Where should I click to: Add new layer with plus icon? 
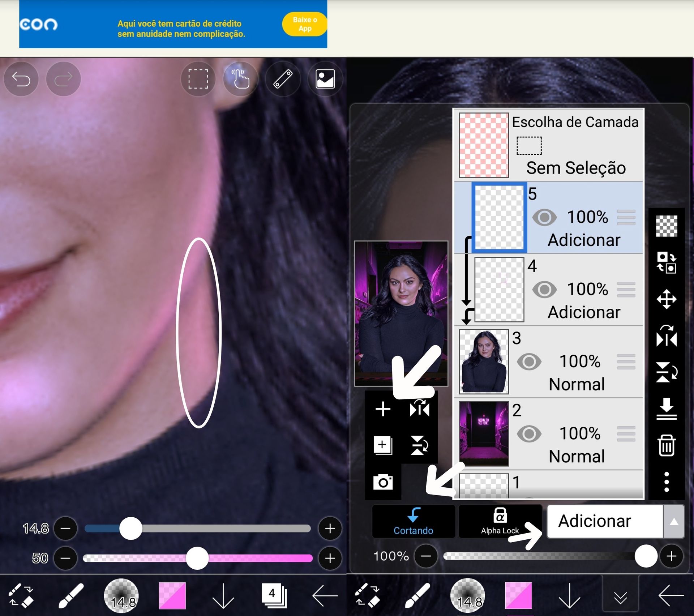tap(383, 409)
